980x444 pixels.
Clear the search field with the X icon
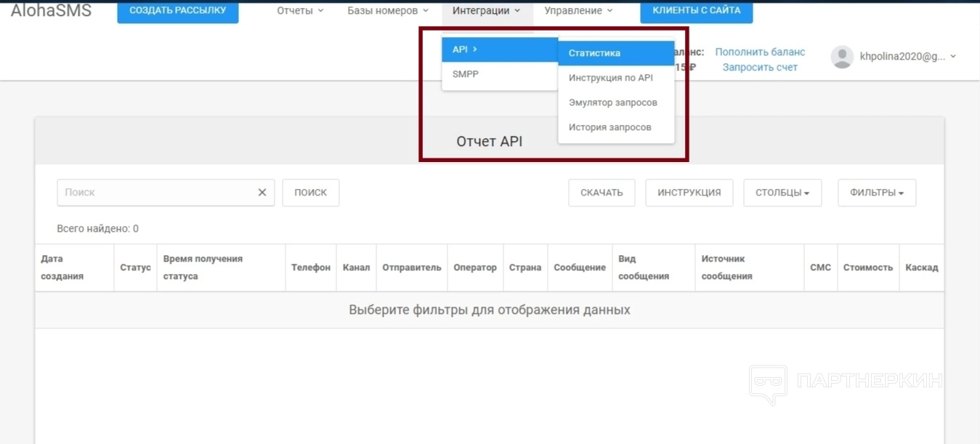coord(262,193)
